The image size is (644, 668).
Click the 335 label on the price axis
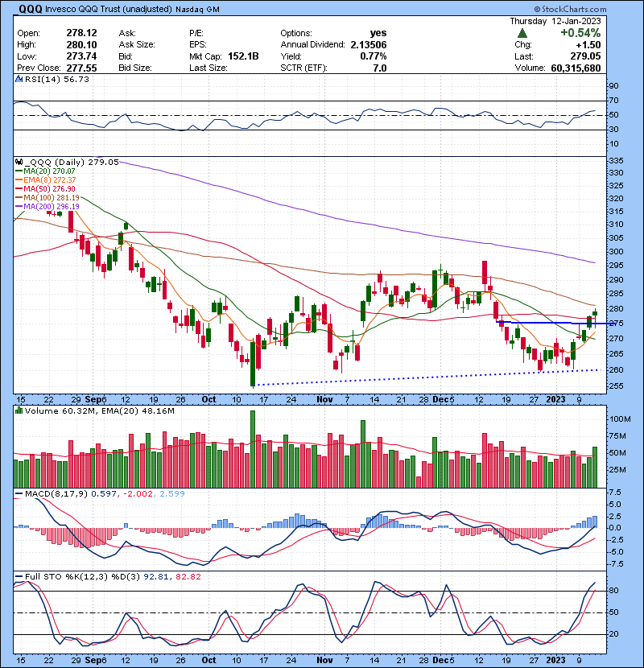pyautogui.click(x=617, y=161)
